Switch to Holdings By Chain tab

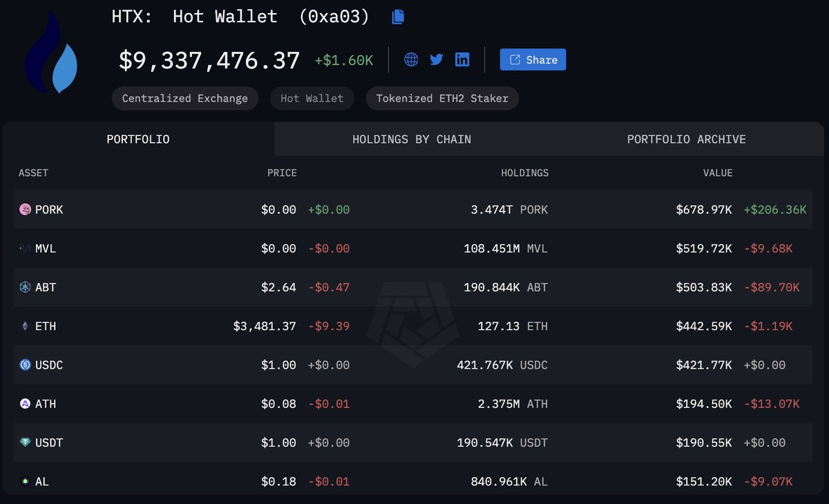(412, 139)
